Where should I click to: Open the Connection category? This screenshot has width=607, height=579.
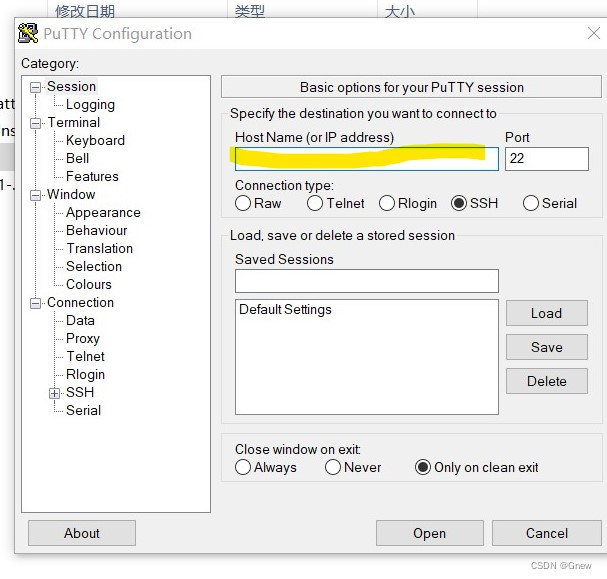click(81, 302)
